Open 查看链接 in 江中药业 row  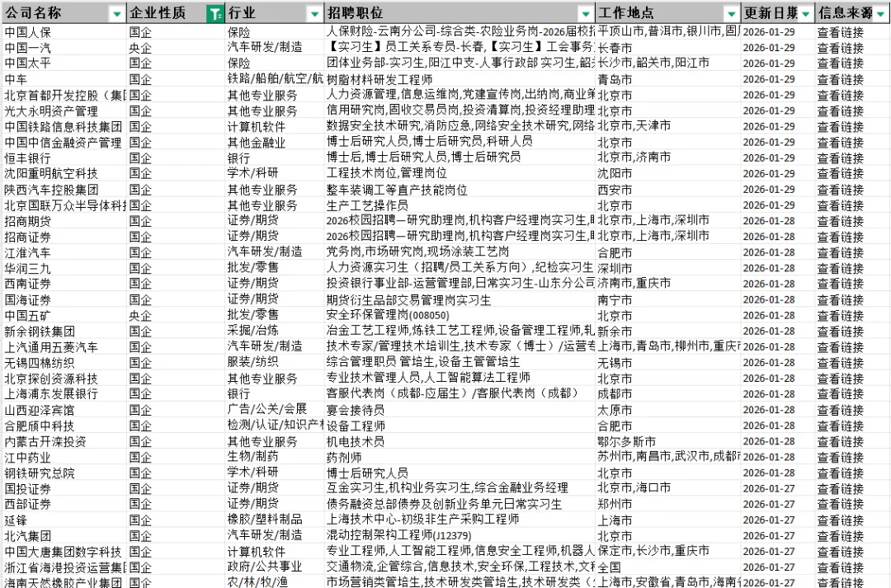point(840,458)
